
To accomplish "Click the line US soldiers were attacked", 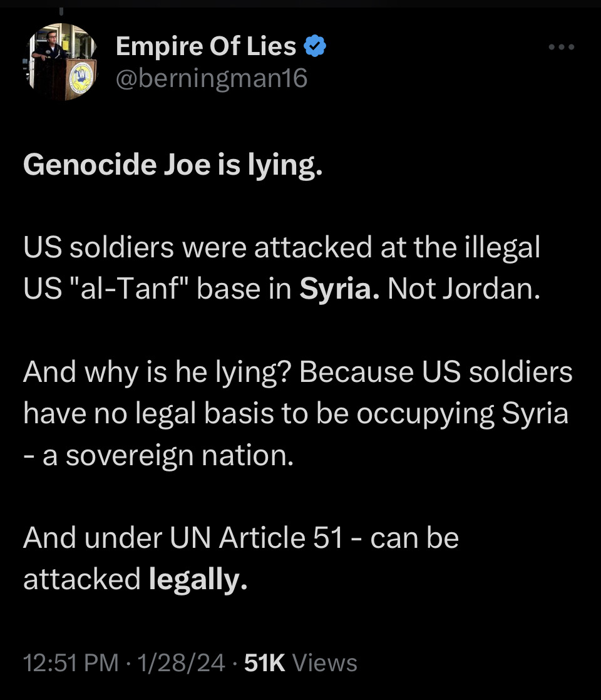I will [197, 247].
